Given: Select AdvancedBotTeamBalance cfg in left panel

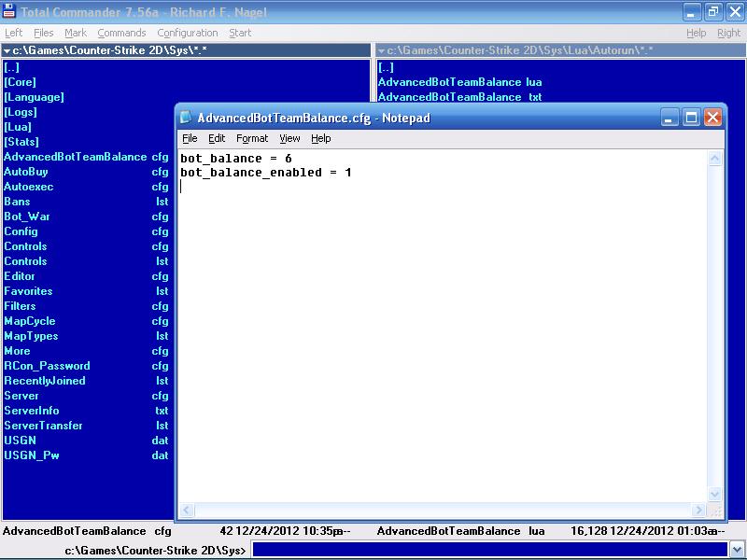Looking at the screenshot, I should [x=86, y=157].
